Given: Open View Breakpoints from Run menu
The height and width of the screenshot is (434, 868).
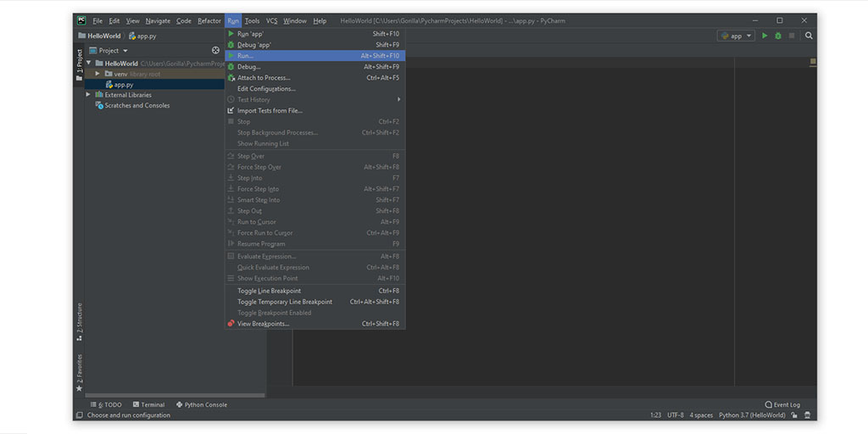Looking at the screenshot, I should coord(315,324).
